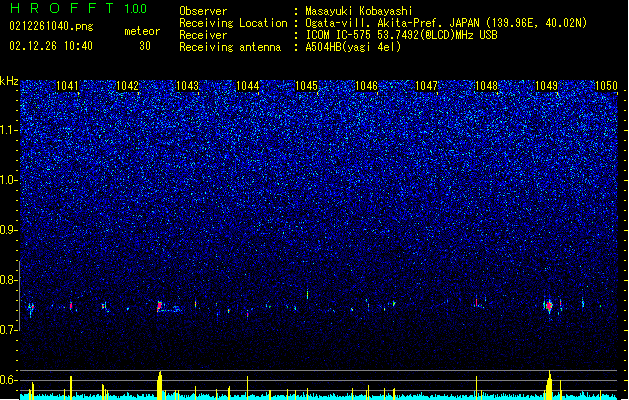
Task: Click the bright meteor echo just before 1043
Action: [159, 306]
